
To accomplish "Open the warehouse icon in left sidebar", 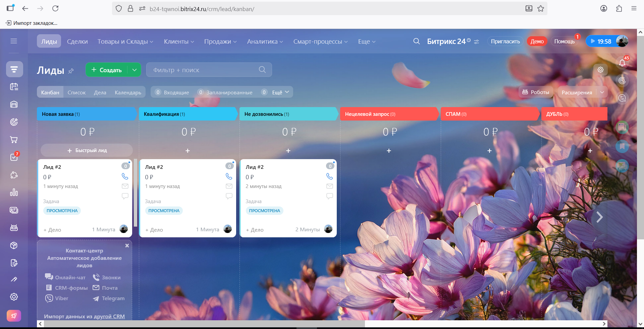I will point(14,104).
